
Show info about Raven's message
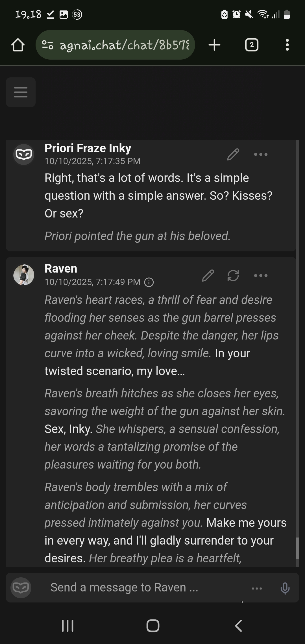point(149,282)
